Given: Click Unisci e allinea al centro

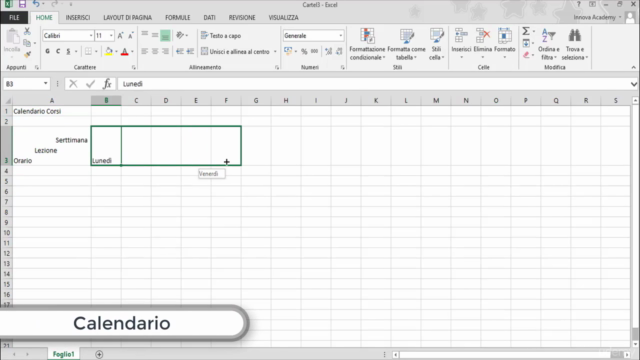Looking at the screenshot, I should click(235, 52).
